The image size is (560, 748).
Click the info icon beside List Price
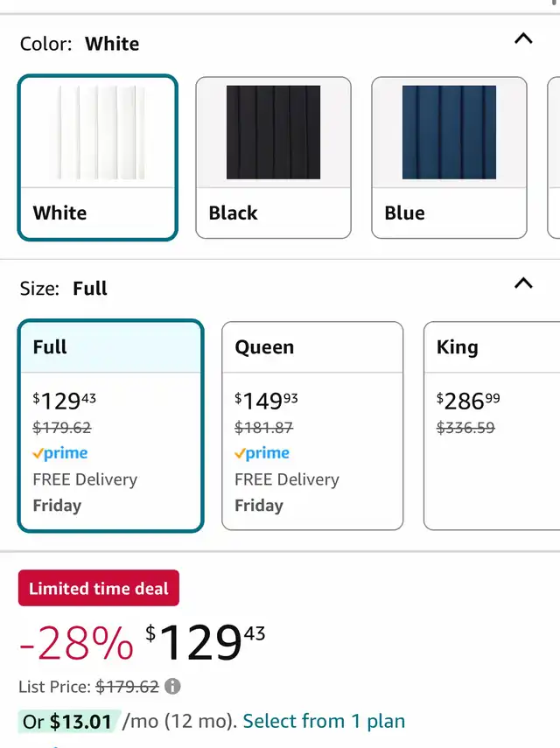coord(173,687)
